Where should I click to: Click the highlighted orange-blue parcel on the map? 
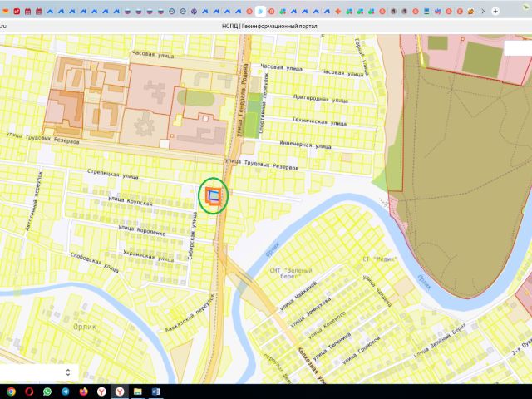(x=213, y=195)
